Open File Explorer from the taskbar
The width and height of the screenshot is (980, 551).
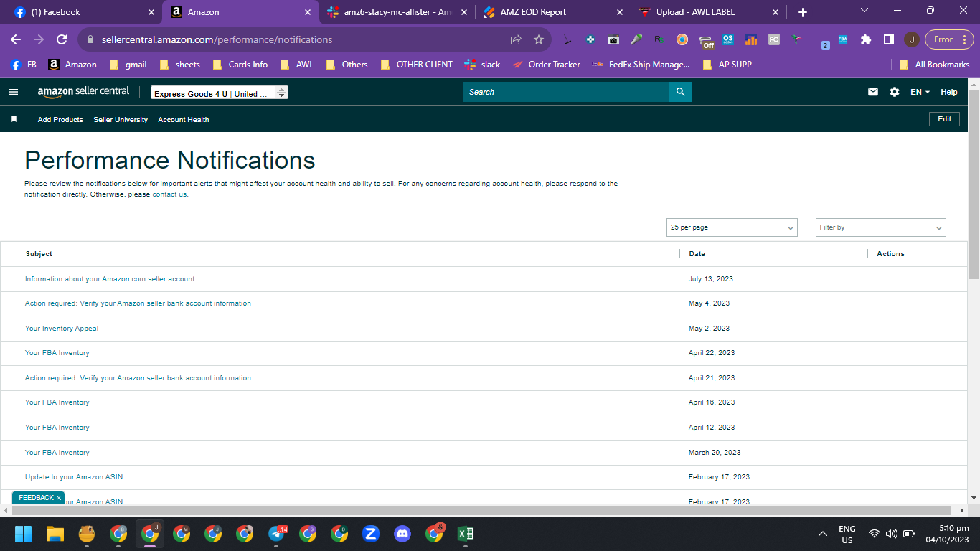55,534
